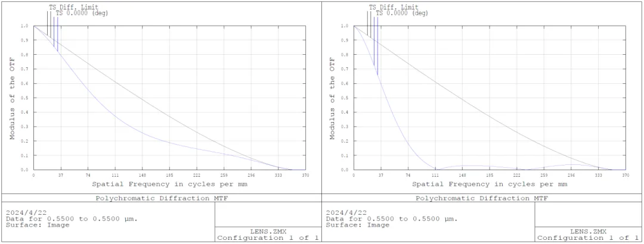
Task: Click the right plot's "TS Diff. Limit" legend label
Action: click(x=394, y=7)
